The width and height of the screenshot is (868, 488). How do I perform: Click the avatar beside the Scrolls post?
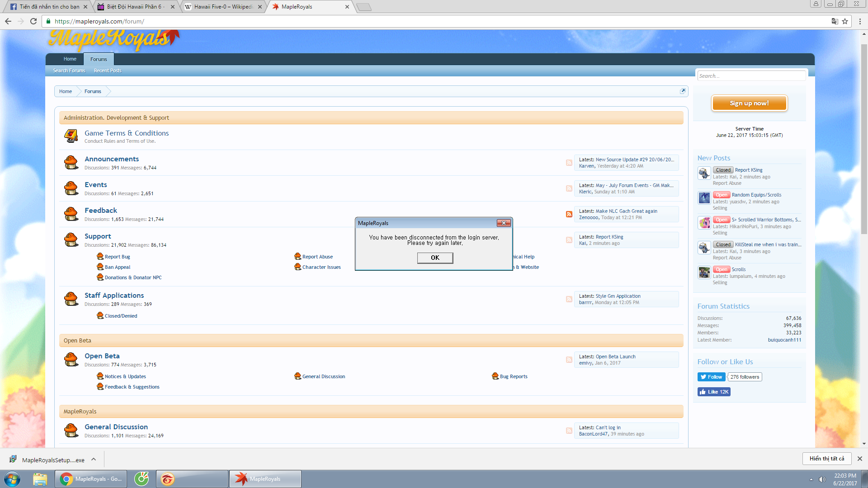coord(704,272)
